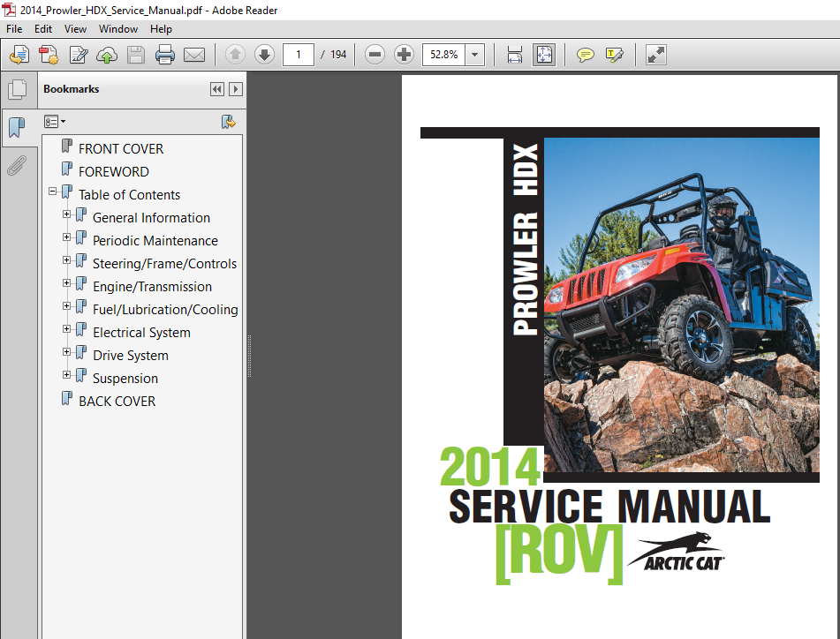This screenshot has width=840, height=639.
Task: Select the Fit width scrolling mode icon
Action: click(515, 55)
